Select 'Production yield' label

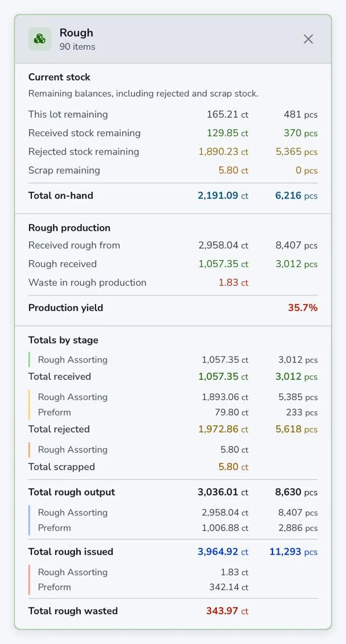tap(65, 308)
